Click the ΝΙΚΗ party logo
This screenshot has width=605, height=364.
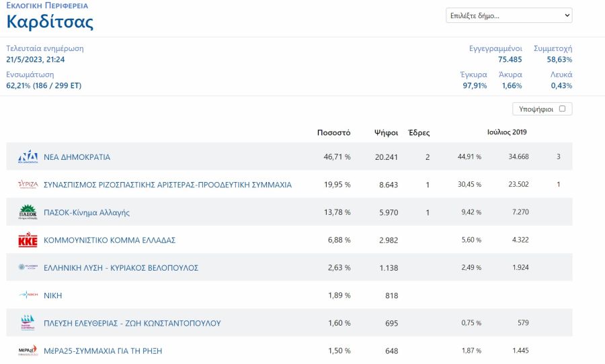[28, 295]
